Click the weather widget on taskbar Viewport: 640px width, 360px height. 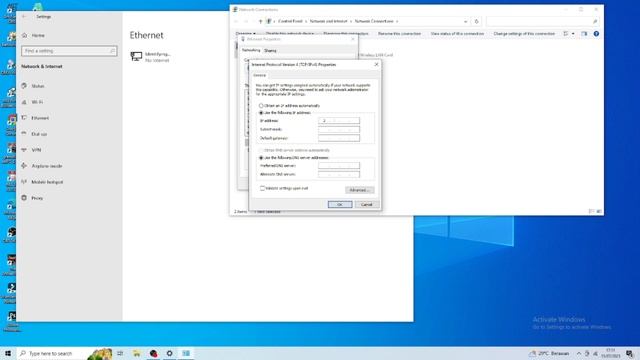[549, 353]
